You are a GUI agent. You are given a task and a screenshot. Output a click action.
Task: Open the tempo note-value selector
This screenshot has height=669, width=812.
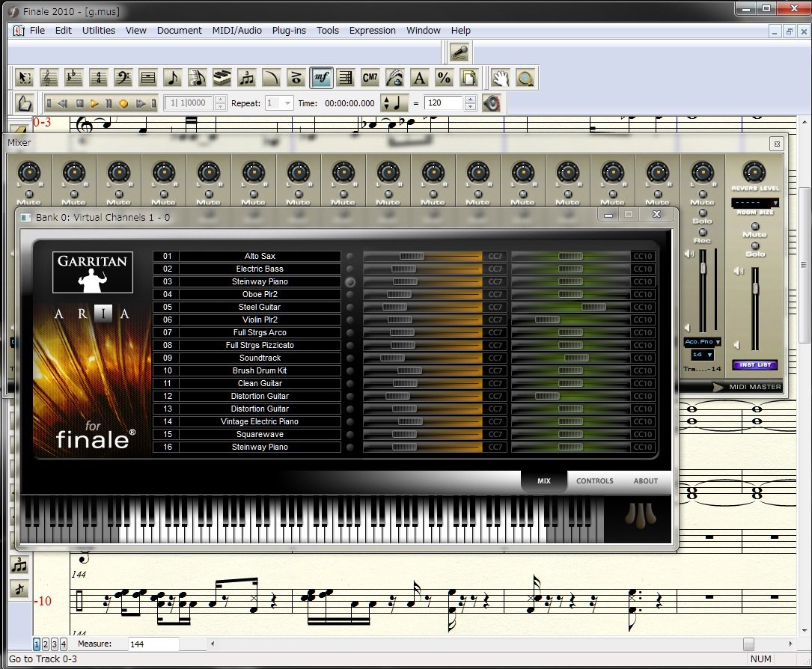point(394,103)
